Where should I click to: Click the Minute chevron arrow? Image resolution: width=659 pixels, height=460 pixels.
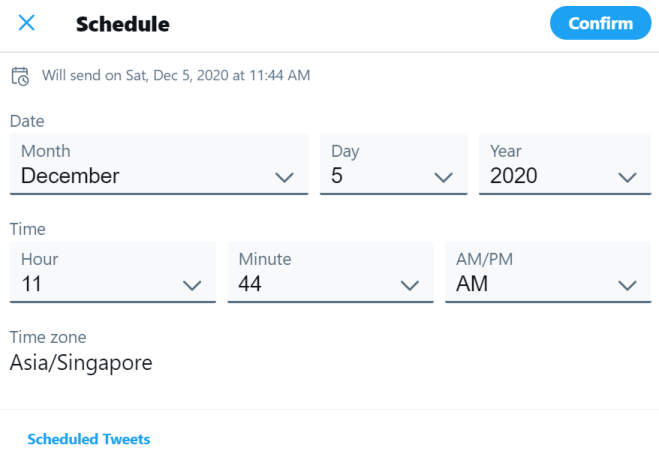[x=410, y=286]
